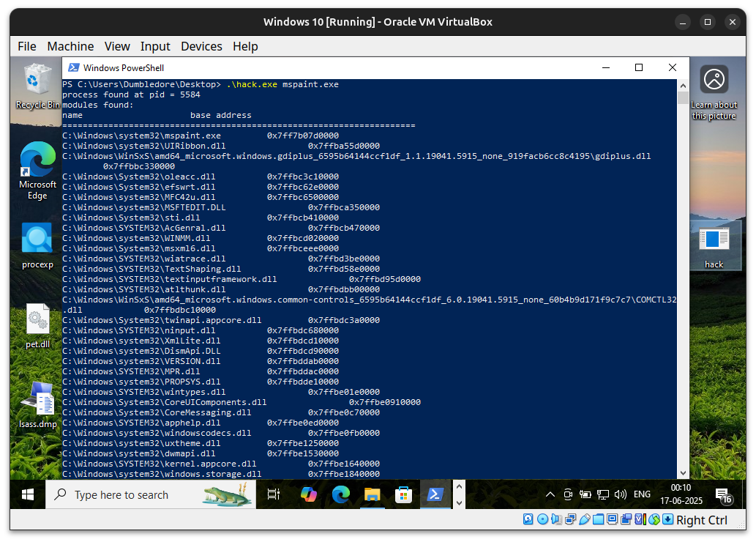Image resolution: width=756 pixels, height=542 pixels.
Task: Select the Recycle Bin desktop icon
Action: [x=37, y=86]
